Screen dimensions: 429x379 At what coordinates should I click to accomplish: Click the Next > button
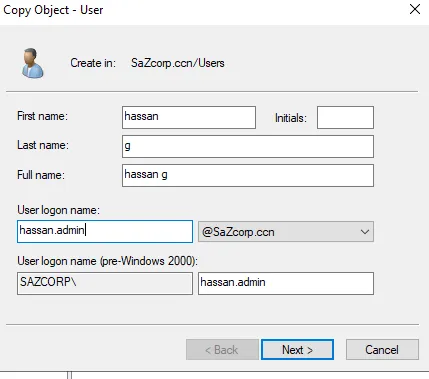coord(297,350)
